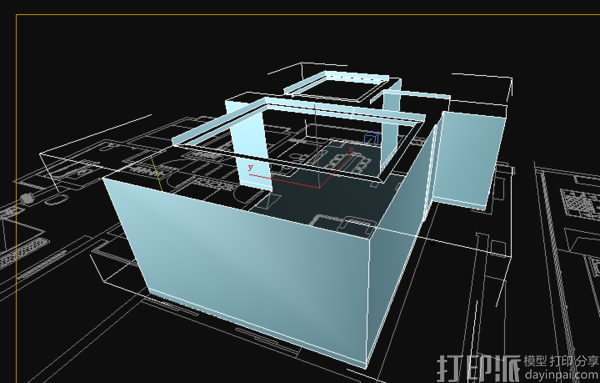Click the yellow-green axis line marker
Screen dimensions: 600x383
click(157, 173)
